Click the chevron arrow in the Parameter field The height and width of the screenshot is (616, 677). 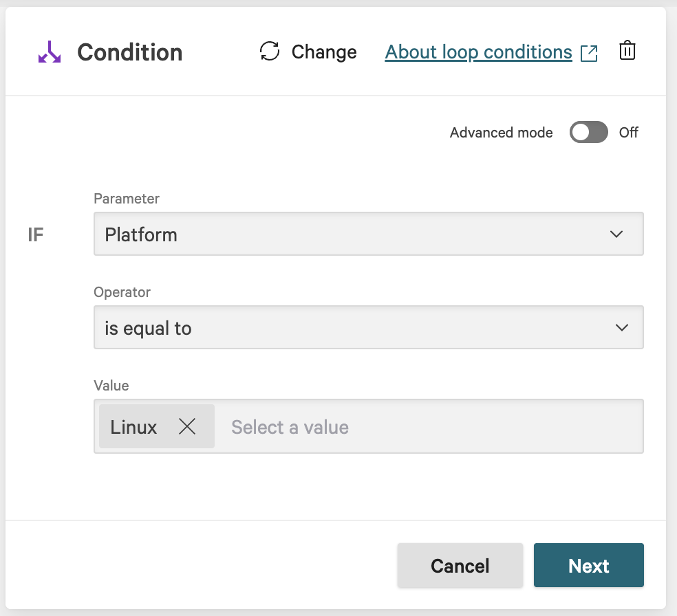(x=616, y=234)
